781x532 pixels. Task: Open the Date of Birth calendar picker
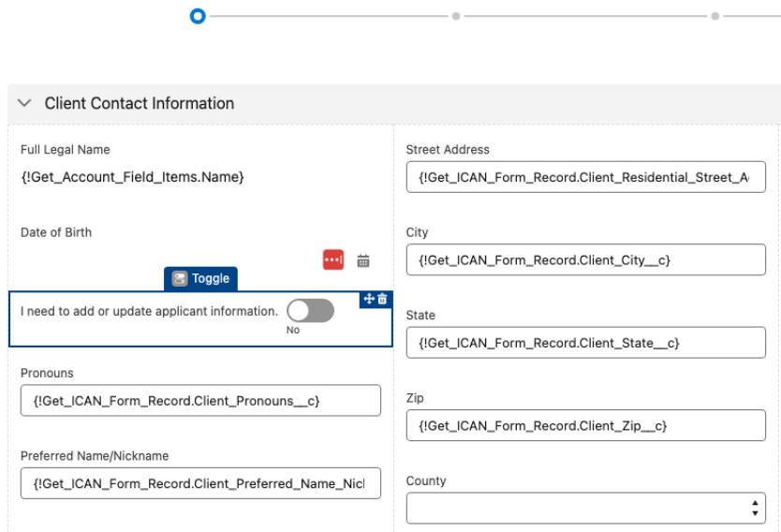tap(363, 260)
